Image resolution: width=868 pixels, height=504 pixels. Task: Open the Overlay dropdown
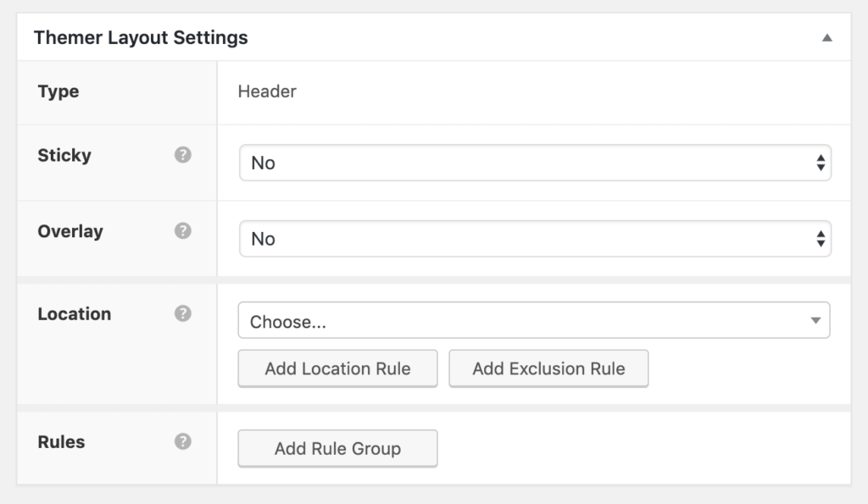click(x=535, y=239)
